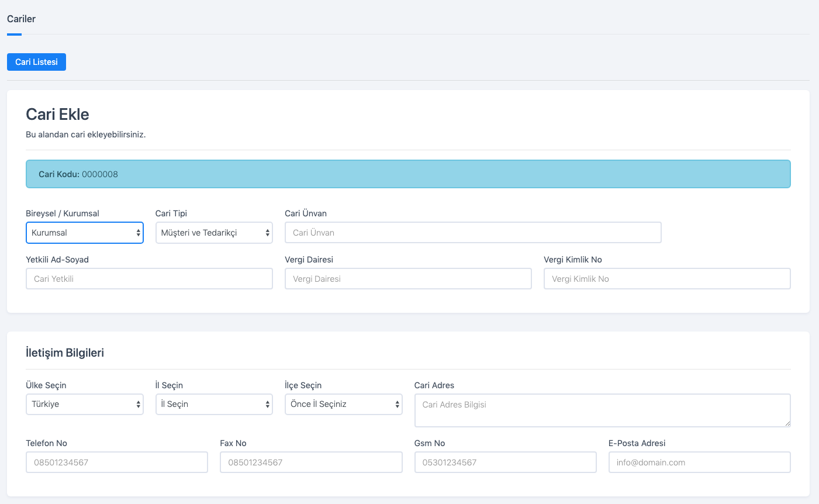Open the Ülke Seçin dropdown
Image resolution: width=819 pixels, height=504 pixels.
(x=85, y=404)
